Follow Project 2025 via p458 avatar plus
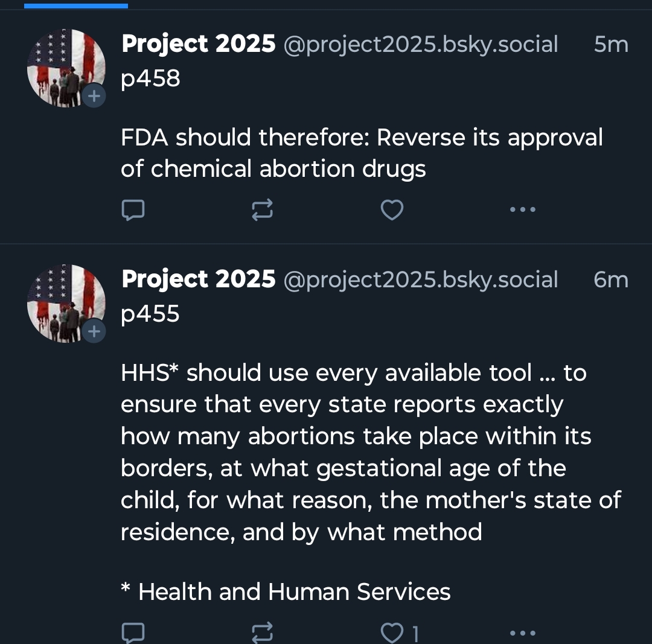This screenshot has height=644, width=652. coord(94,96)
